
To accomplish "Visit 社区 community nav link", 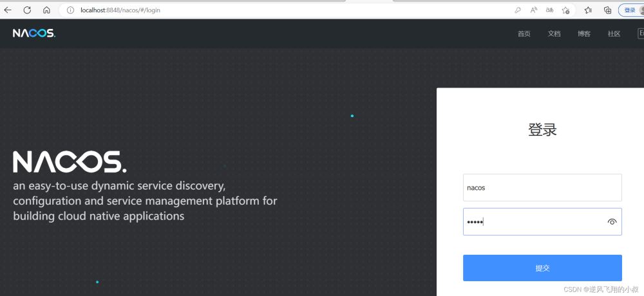I will point(614,34).
